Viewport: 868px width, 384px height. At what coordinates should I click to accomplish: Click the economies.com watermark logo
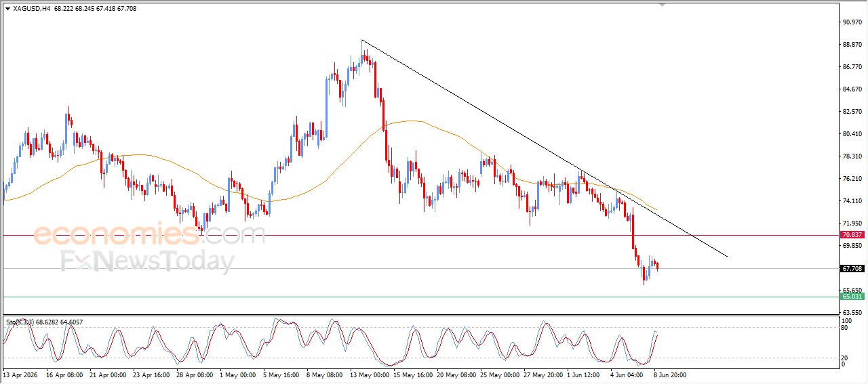[x=149, y=235]
